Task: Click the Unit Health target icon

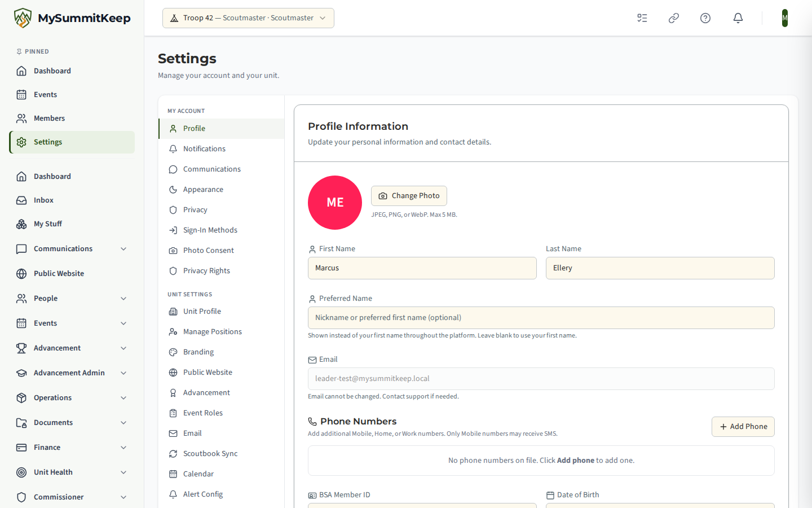Action: [x=21, y=472]
